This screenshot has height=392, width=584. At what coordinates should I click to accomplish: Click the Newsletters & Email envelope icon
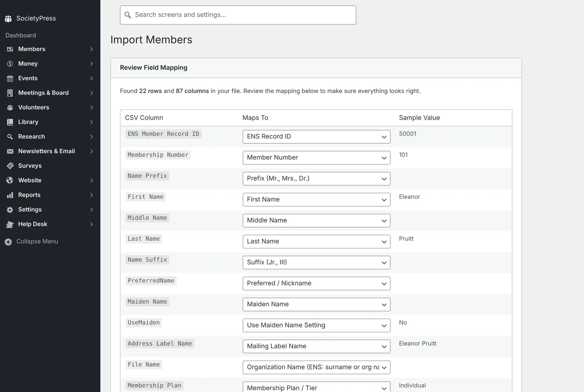tap(10, 151)
